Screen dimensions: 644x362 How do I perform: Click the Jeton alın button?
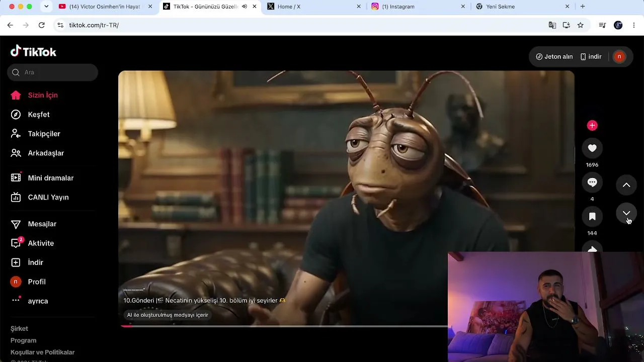point(554,57)
